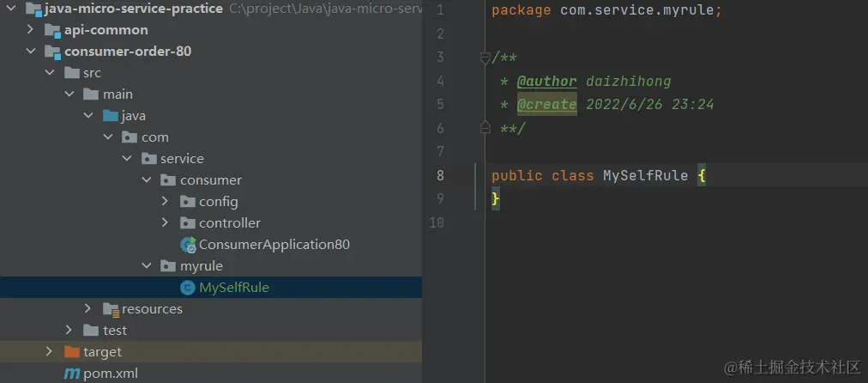The height and width of the screenshot is (383, 868).
Task: Click line number 1 in the gutter
Action: [440, 10]
